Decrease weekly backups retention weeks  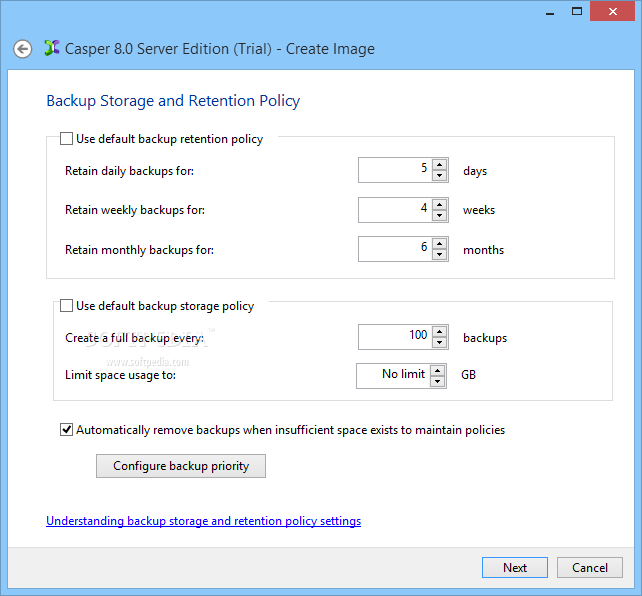coord(439,215)
